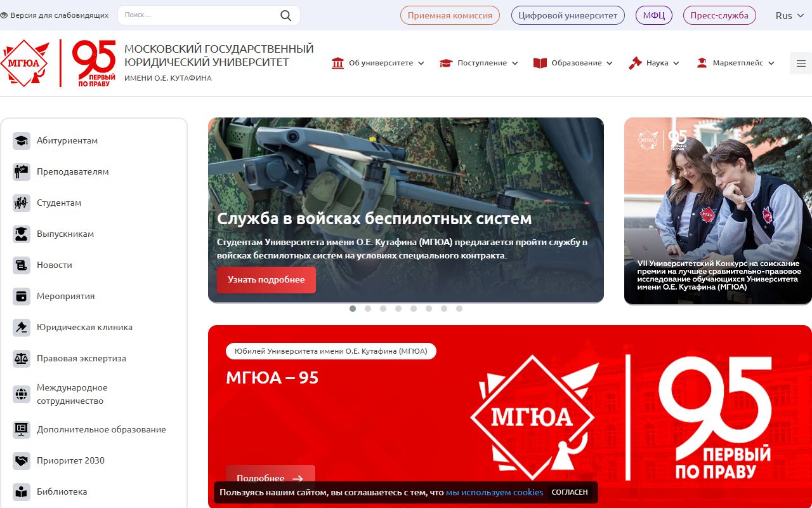Click the Юридическая клиника gavel icon
This screenshot has height=508, width=812.
coord(22,328)
